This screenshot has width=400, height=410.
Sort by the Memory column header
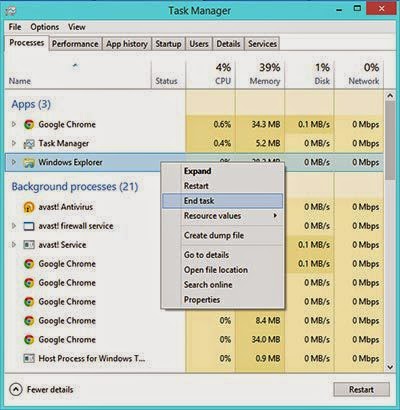click(260, 74)
